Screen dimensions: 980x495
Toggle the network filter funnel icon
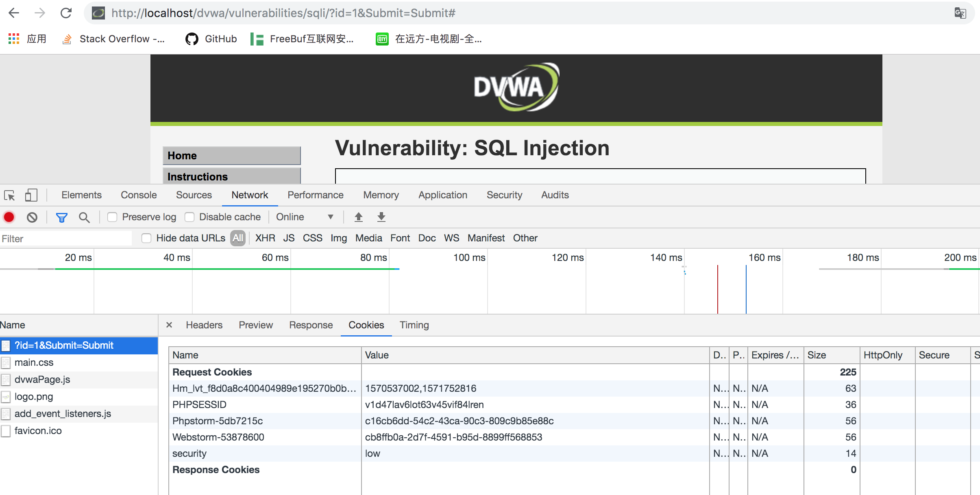(x=61, y=217)
